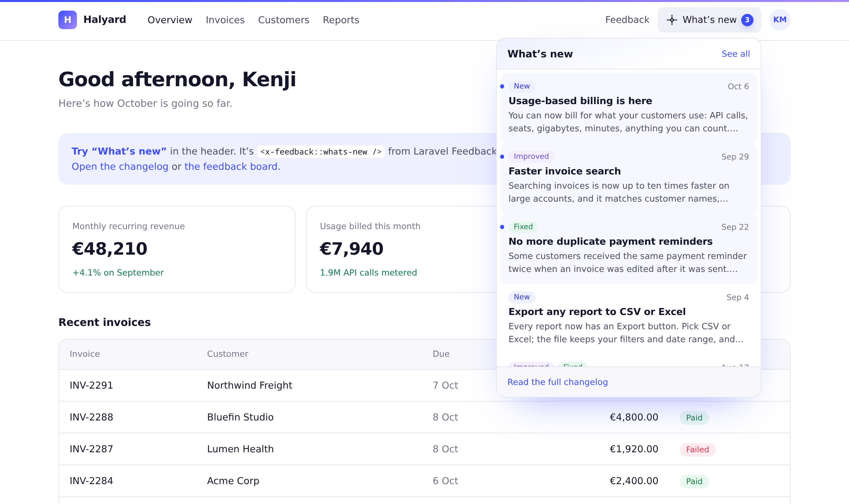Click the feedback board link

231,166
